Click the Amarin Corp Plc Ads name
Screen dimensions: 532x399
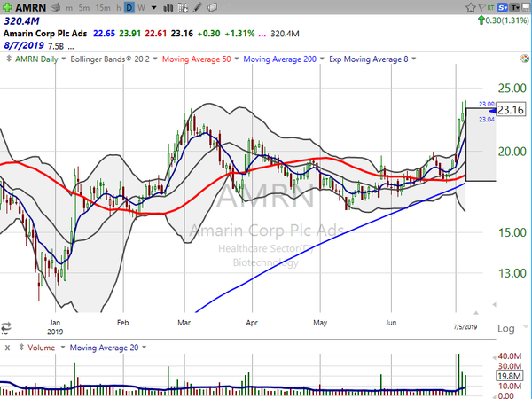(45, 34)
